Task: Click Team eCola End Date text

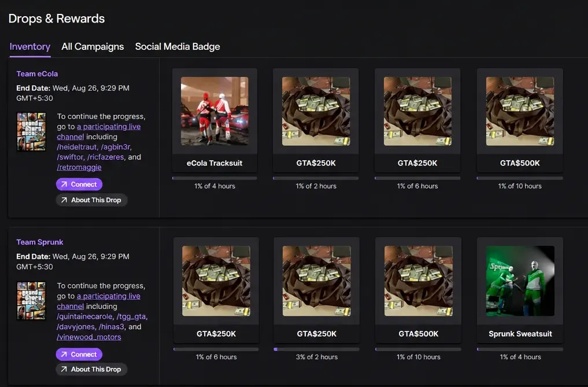Action: coord(73,93)
